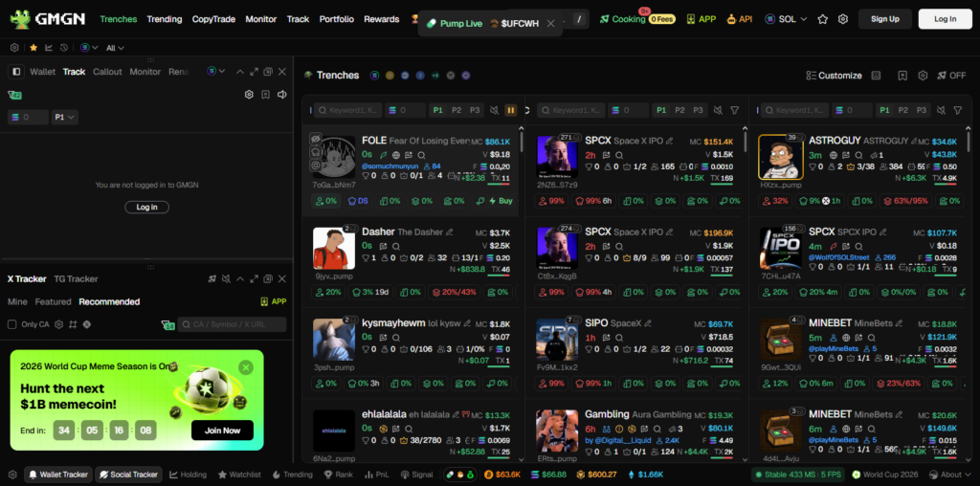
Task: Open the favorites star in sub-toolbar
Action: (33, 48)
